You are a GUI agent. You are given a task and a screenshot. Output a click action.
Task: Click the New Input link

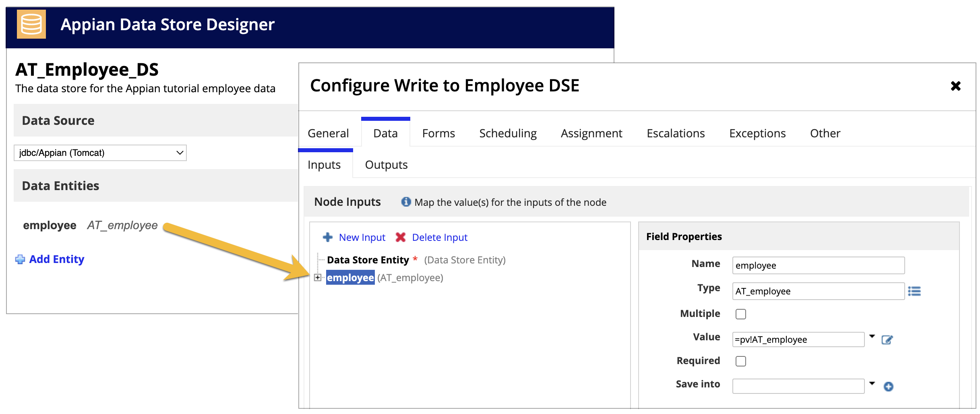point(362,238)
